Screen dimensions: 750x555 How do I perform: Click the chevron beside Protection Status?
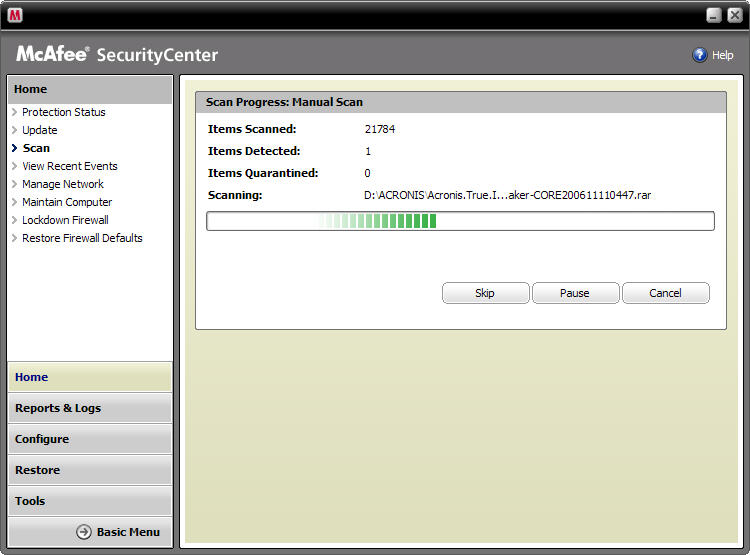tap(14, 112)
